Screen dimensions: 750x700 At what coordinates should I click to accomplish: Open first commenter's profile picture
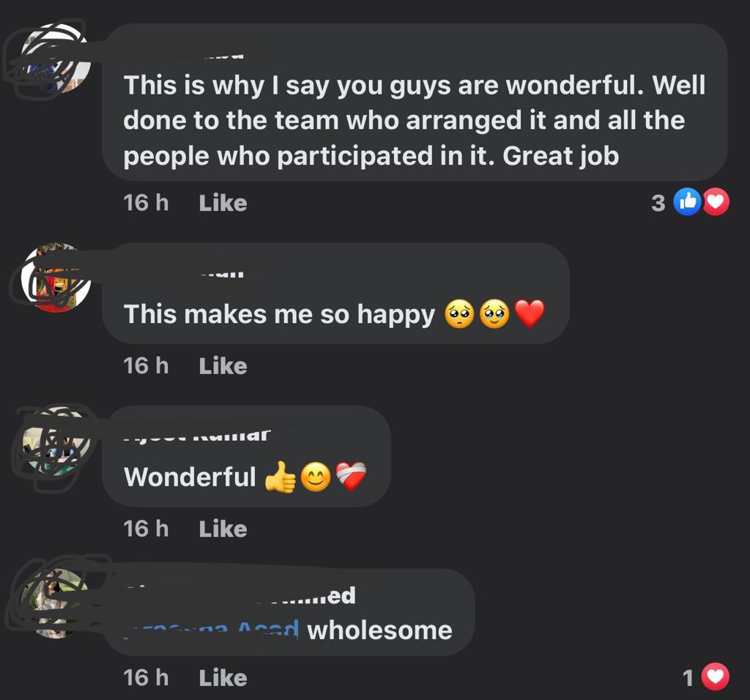pos(56,59)
